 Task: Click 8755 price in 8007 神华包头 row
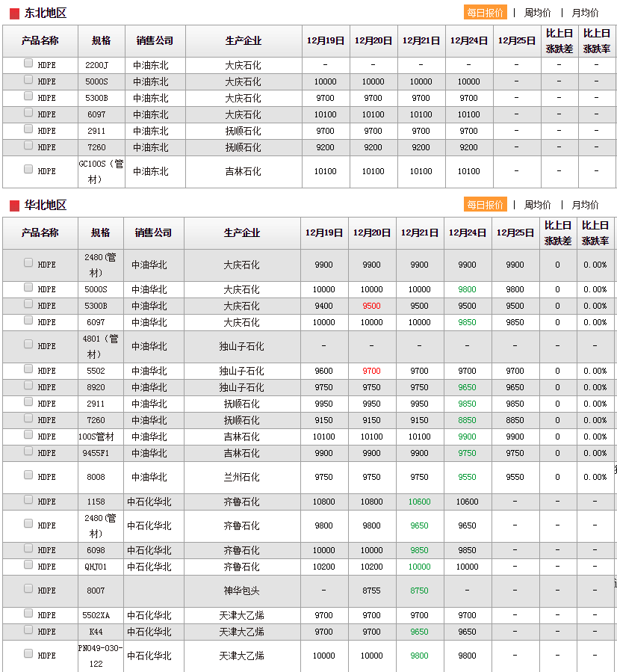372,591
